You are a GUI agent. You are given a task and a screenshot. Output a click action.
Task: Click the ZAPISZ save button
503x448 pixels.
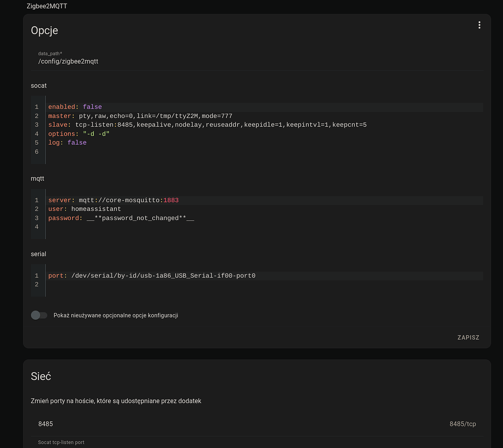click(468, 337)
